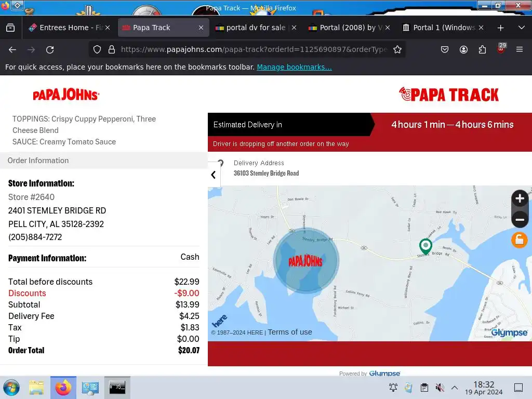Open the control panel taskbar app
Screen dimensions: 532x399
coord(90,388)
